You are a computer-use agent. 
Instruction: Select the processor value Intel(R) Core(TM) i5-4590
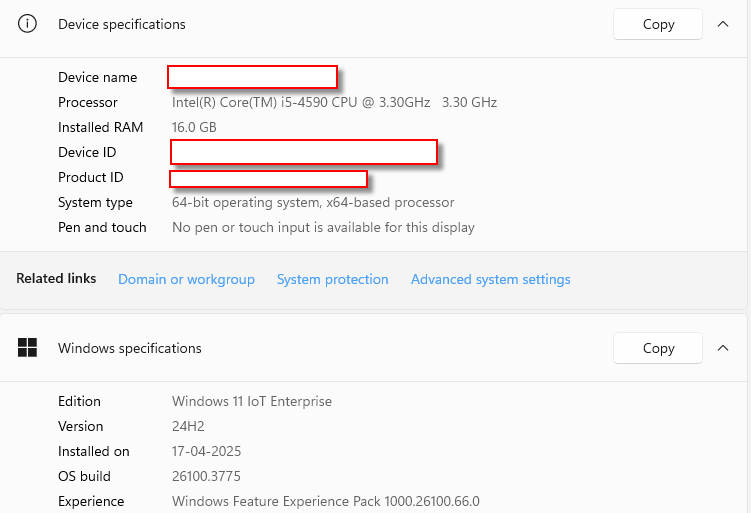(334, 102)
